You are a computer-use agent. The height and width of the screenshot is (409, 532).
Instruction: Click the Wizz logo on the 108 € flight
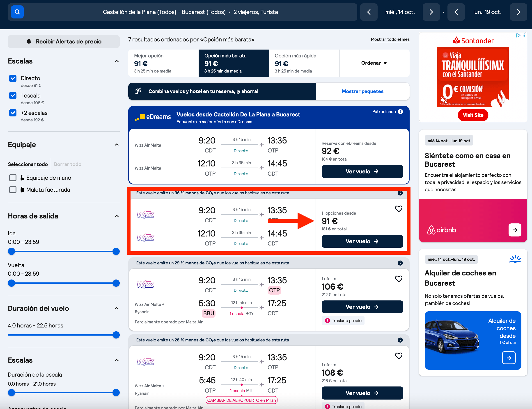[145, 361]
